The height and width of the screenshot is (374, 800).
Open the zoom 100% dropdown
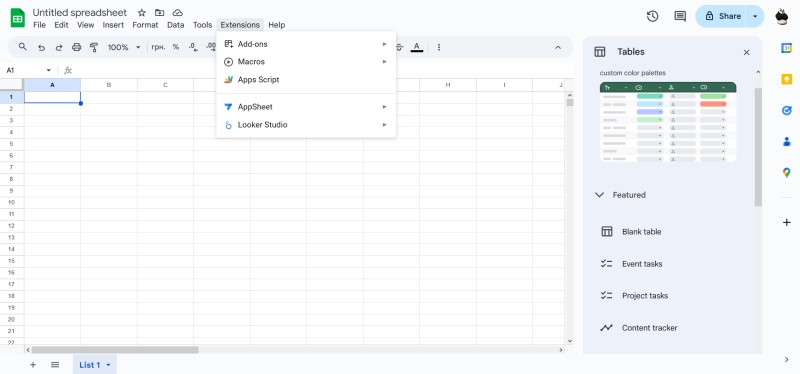click(123, 47)
